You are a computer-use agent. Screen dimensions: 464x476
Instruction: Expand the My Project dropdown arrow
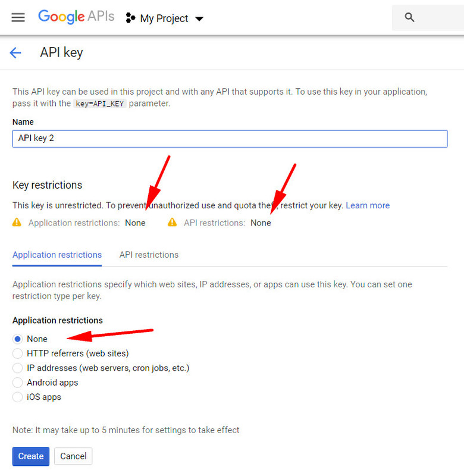[199, 19]
